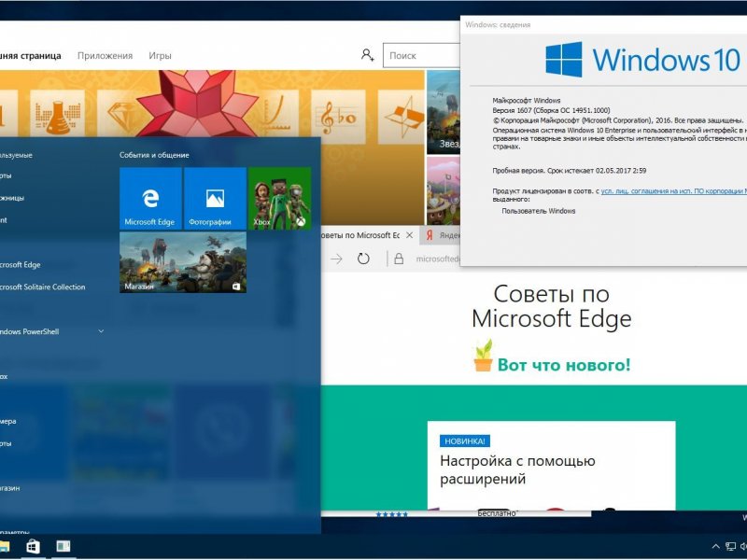Click the Edge address bar URL text
Image resolution: width=747 pixels, height=560 pixels.
point(438,259)
